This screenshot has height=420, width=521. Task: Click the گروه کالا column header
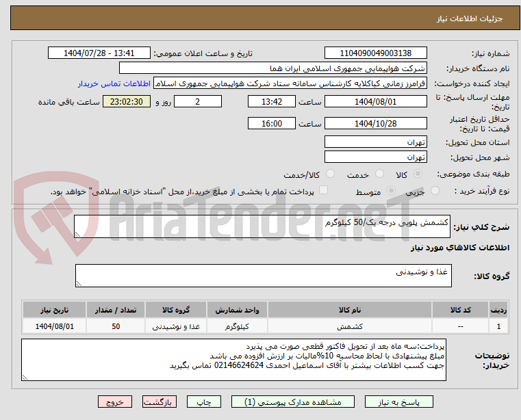[176, 310]
